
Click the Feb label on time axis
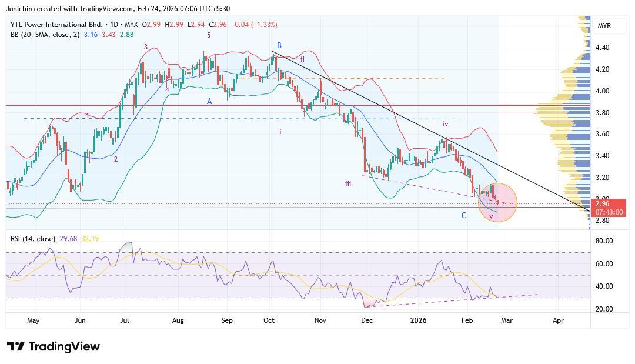pos(467,320)
